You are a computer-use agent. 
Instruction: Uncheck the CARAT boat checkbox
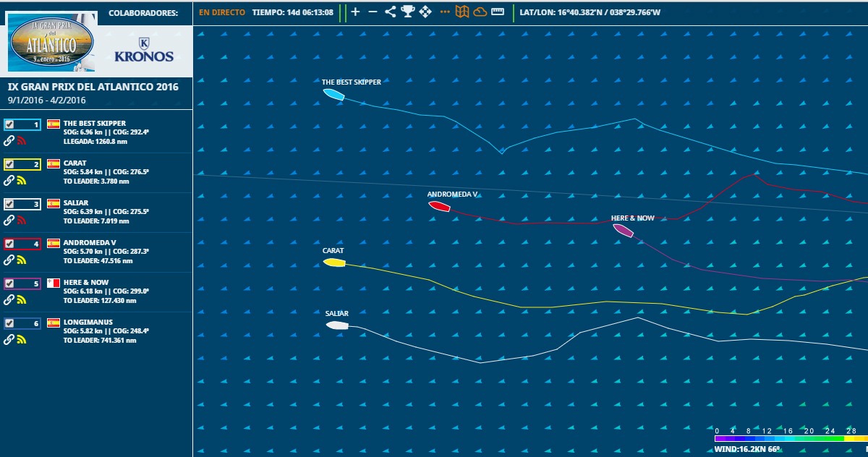point(9,164)
